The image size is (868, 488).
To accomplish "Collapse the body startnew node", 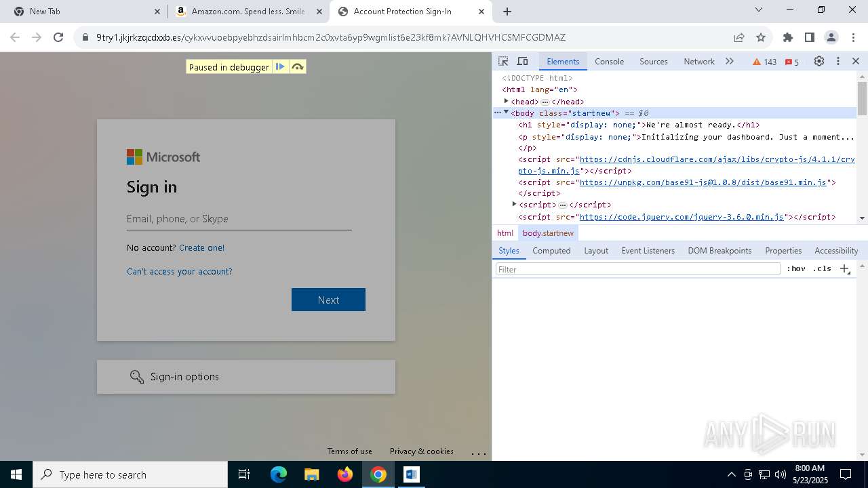I will click(x=506, y=113).
